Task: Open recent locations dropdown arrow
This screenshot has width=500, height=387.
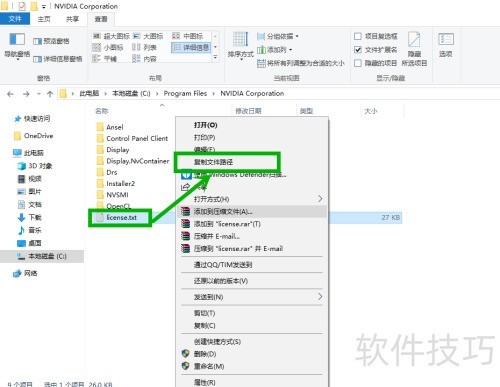Action: pyautogui.click(x=39, y=94)
